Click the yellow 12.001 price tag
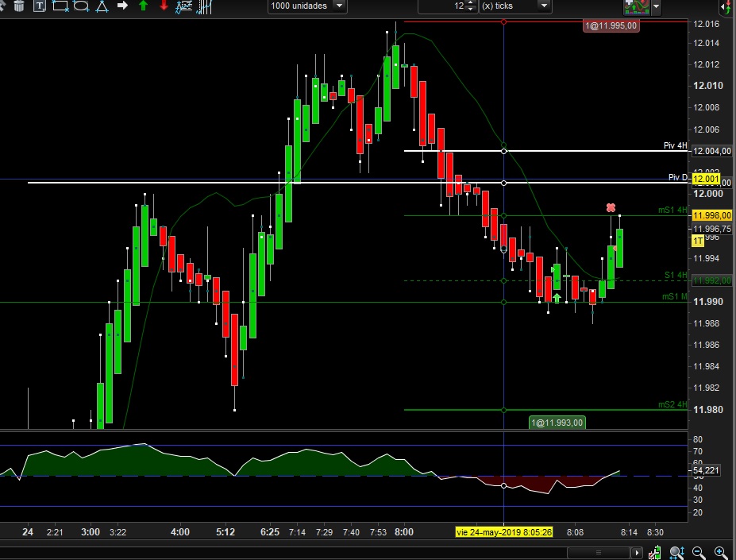 [x=706, y=179]
